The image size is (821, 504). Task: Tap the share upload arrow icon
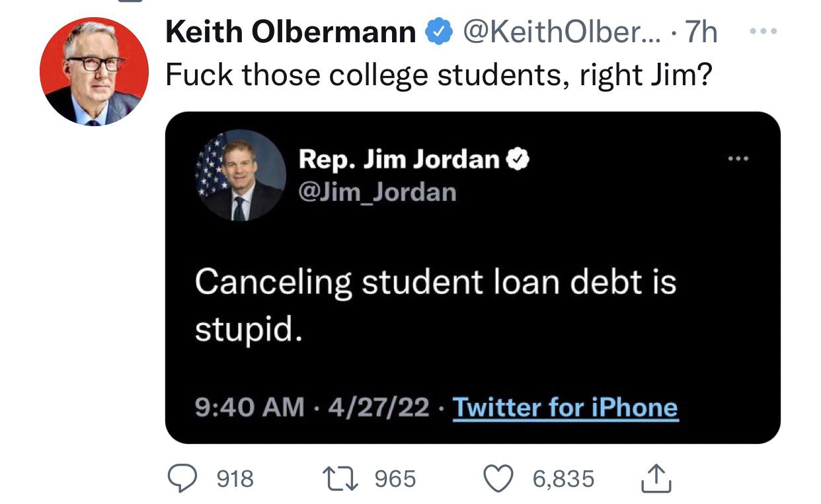coord(656,478)
